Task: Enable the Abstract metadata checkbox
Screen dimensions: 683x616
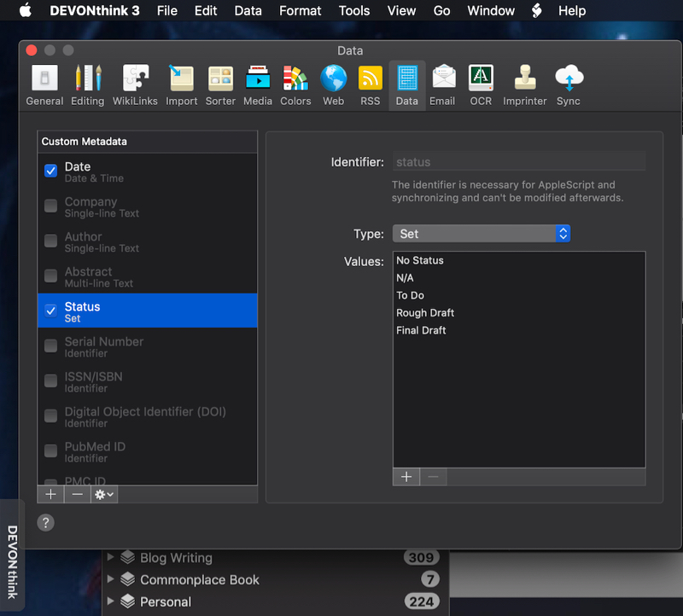Action: tap(50, 276)
